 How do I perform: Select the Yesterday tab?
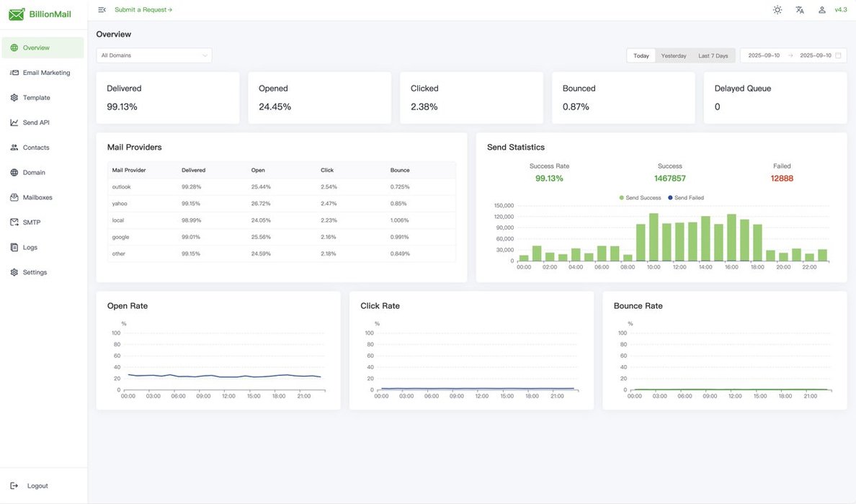tap(674, 55)
